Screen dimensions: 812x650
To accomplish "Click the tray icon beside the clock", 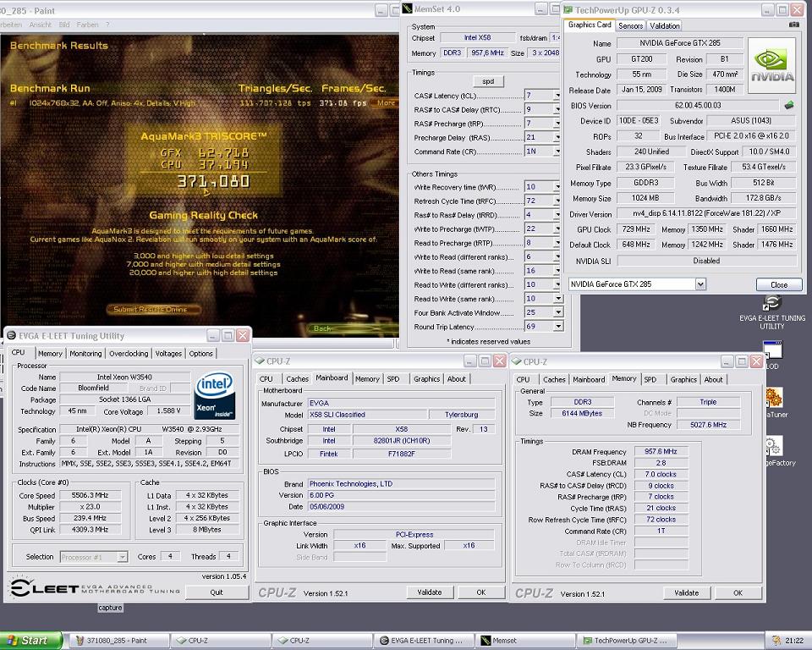I will tap(776, 641).
